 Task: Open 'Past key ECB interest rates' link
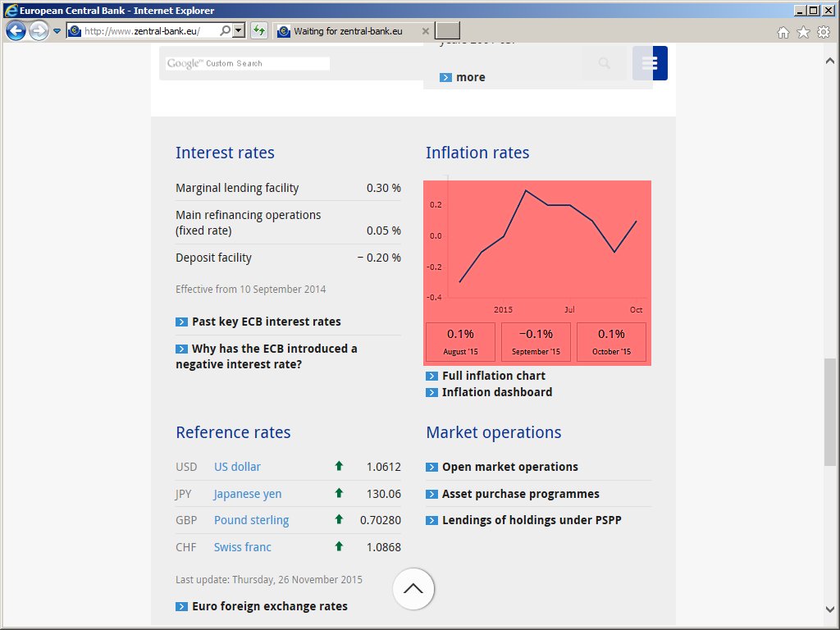tap(266, 322)
